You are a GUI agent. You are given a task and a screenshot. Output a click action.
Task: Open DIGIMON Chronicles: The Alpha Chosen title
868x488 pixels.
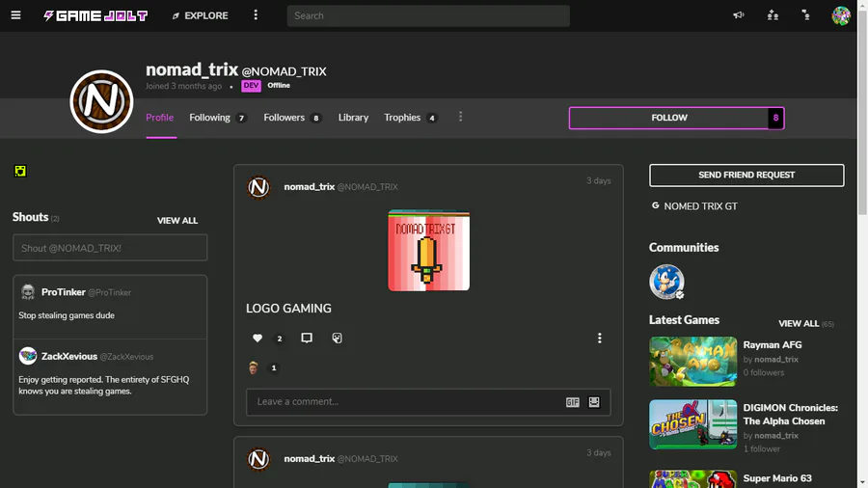(791, 415)
